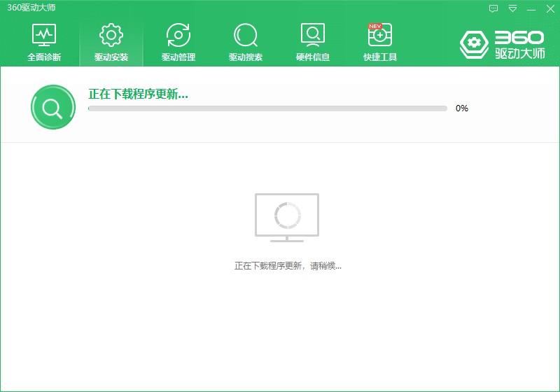560x392 pixels.
Task: Close the 360驱动大师 window
Action: click(549, 8)
